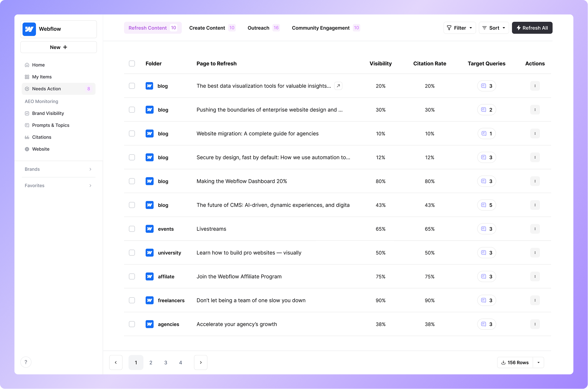Click 'Accelerate your agency's growth' page title
This screenshot has width=588, height=389.
tap(237, 324)
